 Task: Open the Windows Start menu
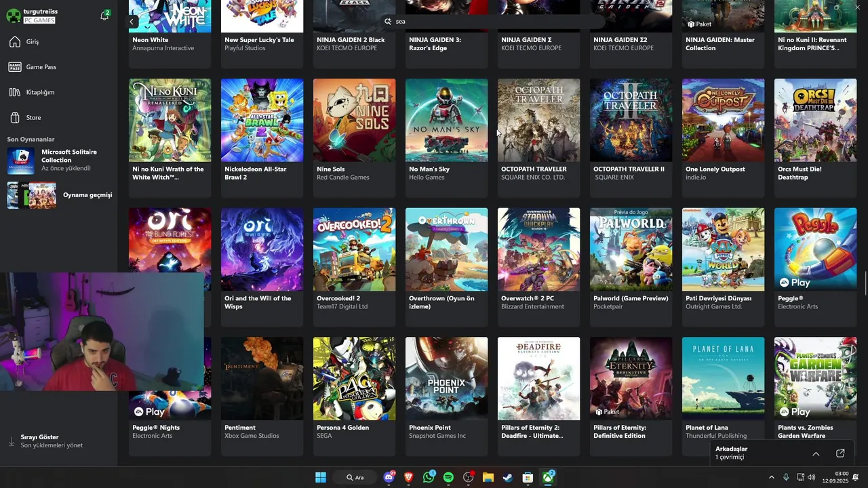click(x=321, y=478)
